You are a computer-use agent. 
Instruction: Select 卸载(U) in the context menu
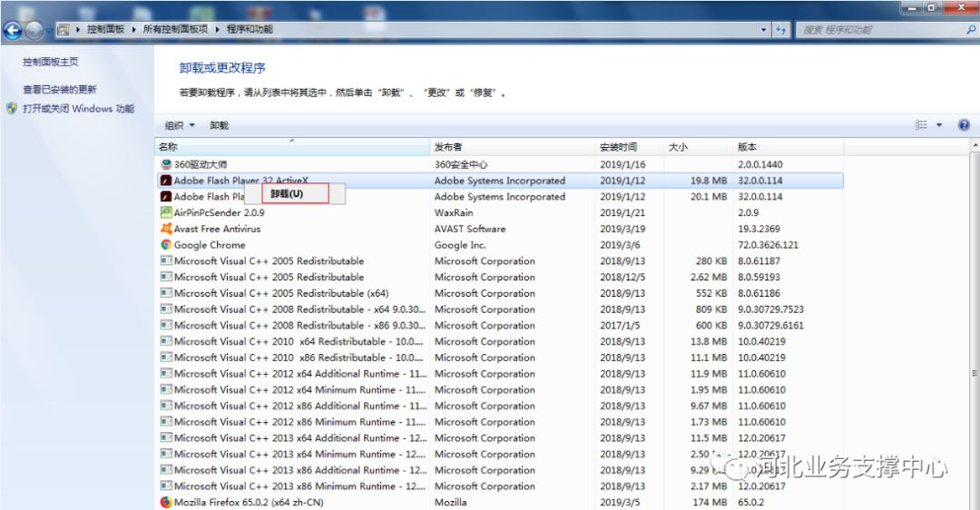tap(295, 194)
